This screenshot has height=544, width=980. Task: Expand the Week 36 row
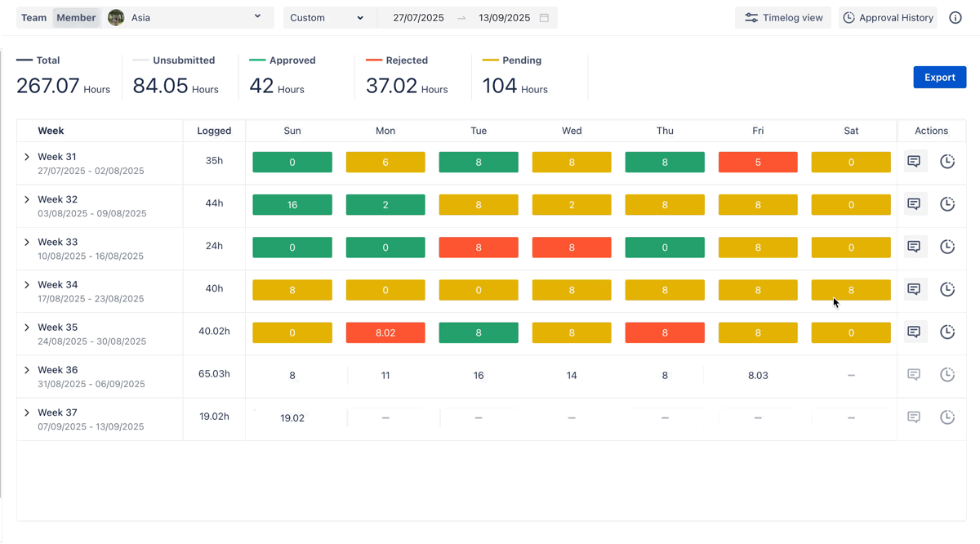point(27,370)
